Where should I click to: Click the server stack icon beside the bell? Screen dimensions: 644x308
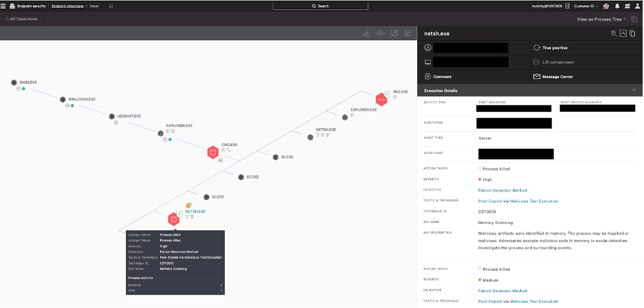(x=627, y=6)
